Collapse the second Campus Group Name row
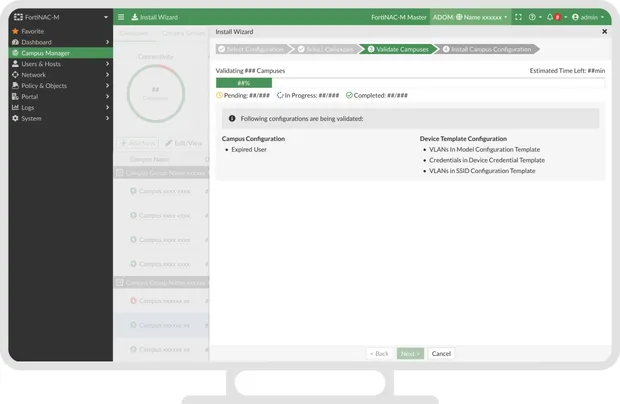This screenshot has width=620, height=404. tap(119, 282)
